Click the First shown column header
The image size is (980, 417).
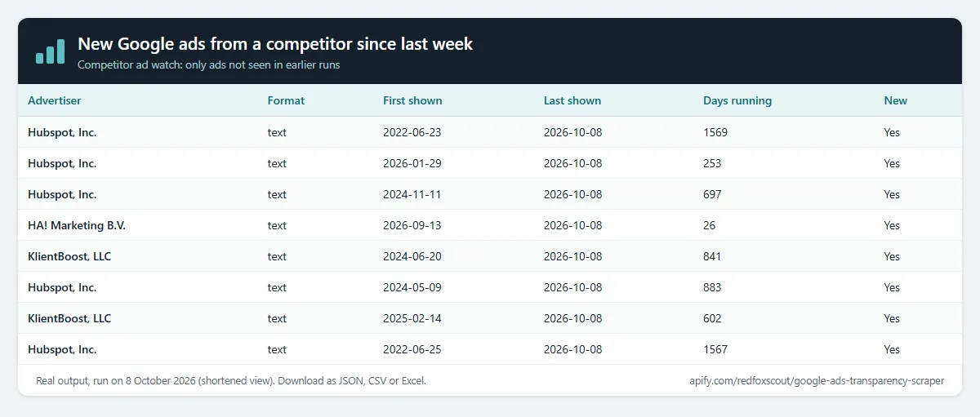tap(412, 101)
